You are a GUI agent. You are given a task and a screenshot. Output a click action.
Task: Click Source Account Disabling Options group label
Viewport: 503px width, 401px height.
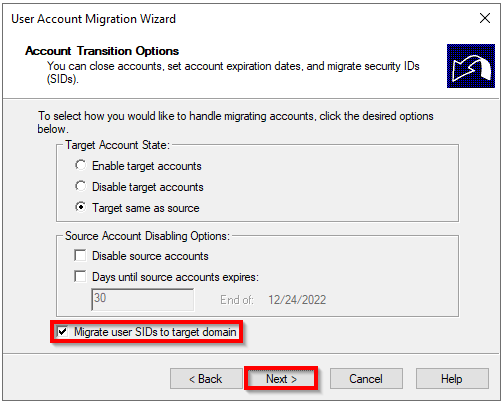(x=147, y=236)
